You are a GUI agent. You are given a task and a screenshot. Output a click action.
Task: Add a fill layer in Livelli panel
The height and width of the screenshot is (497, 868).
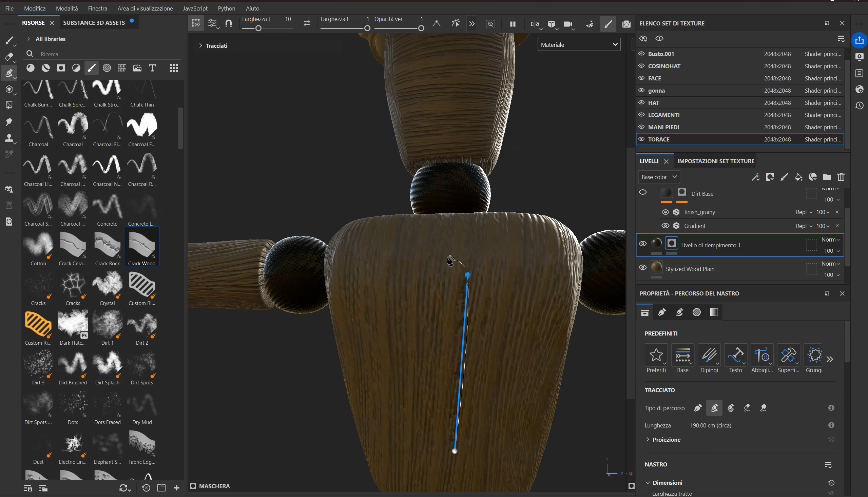tap(798, 177)
